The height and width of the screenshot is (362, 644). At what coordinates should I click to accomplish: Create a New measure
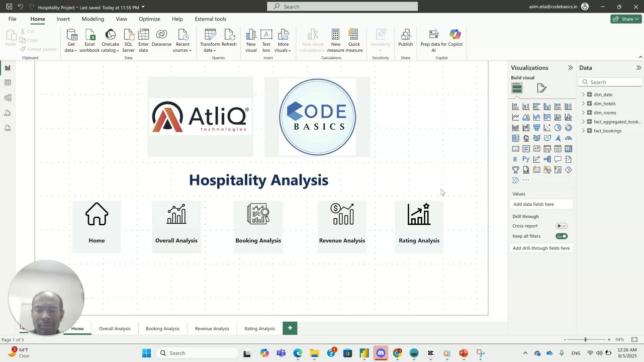point(336,41)
